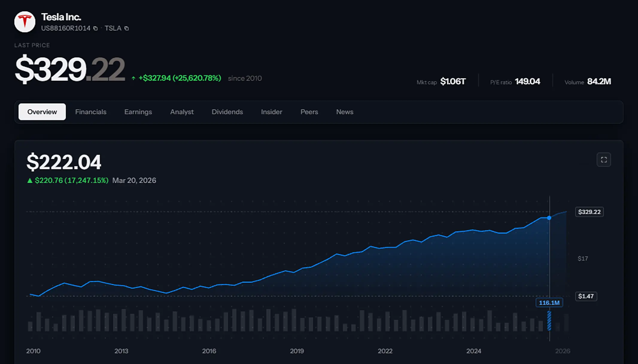Click the 2022 x-axis label
This screenshot has height=364, width=638.
385,351
